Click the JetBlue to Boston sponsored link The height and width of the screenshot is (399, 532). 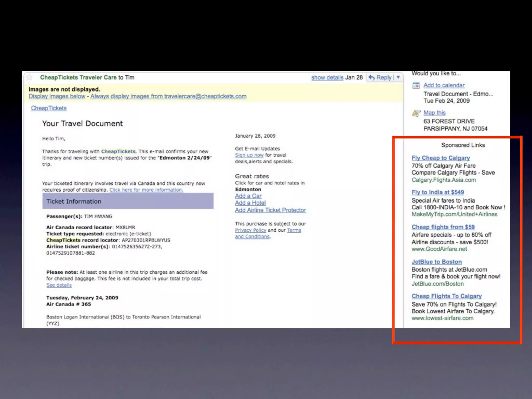click(437, 262)
